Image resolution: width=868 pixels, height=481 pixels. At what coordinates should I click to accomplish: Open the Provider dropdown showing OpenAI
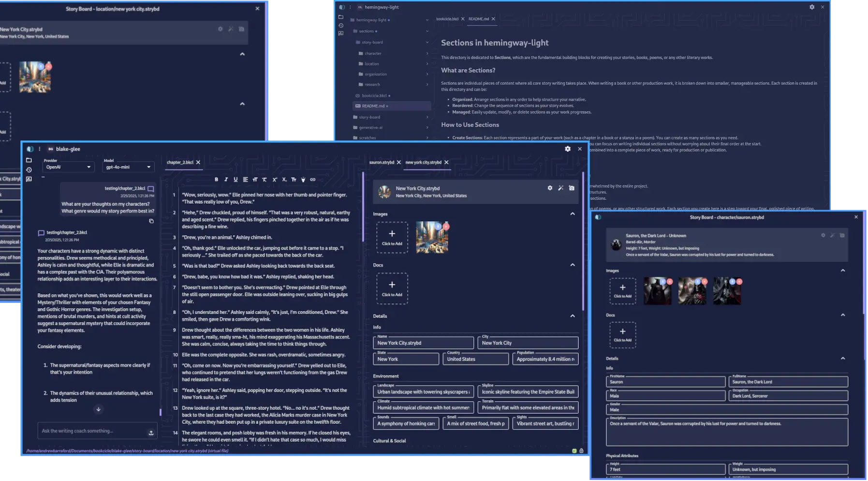click(x=68, y=166)
